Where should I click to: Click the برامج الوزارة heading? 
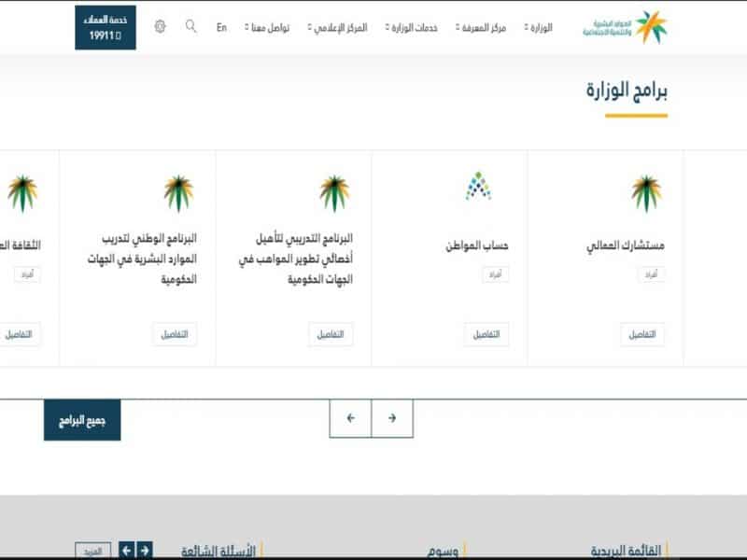(x=627, y=91)
